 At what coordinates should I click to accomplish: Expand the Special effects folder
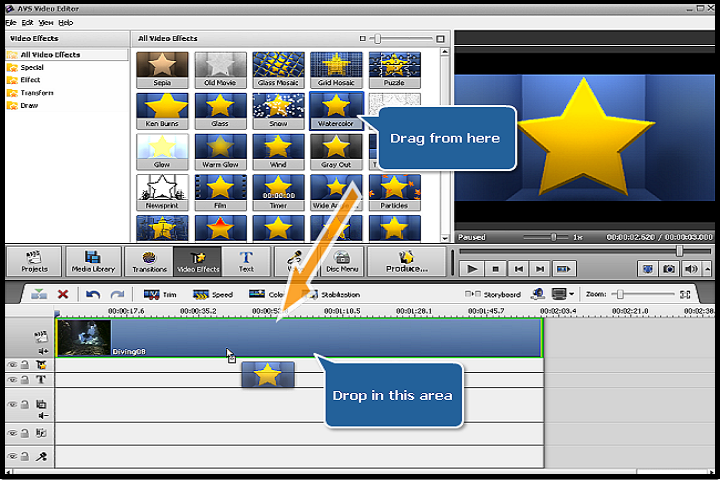[x=31, y=67]
